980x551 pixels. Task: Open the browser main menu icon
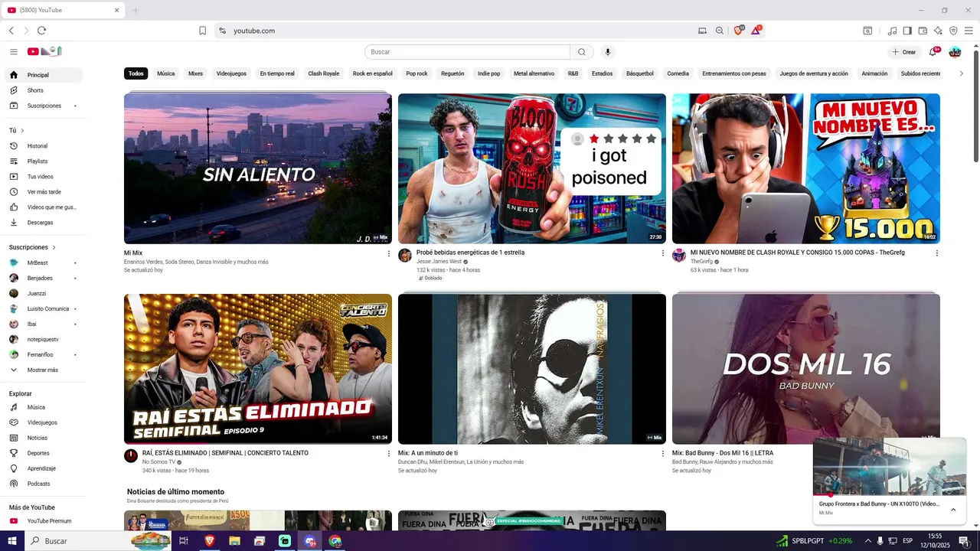point(969,31)
